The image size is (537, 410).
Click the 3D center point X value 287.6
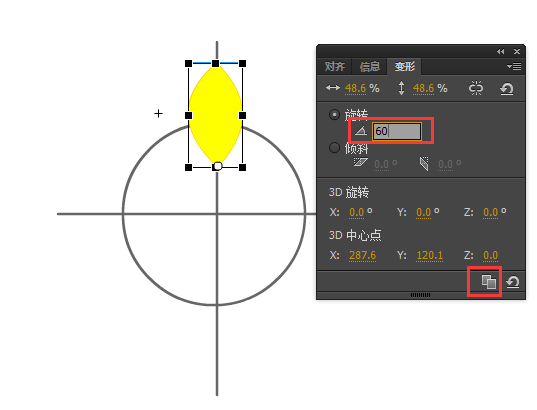coord(362,255)
